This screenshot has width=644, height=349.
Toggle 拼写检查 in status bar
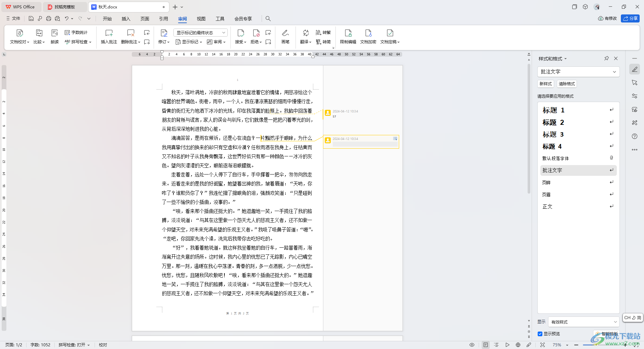(74, 345)
